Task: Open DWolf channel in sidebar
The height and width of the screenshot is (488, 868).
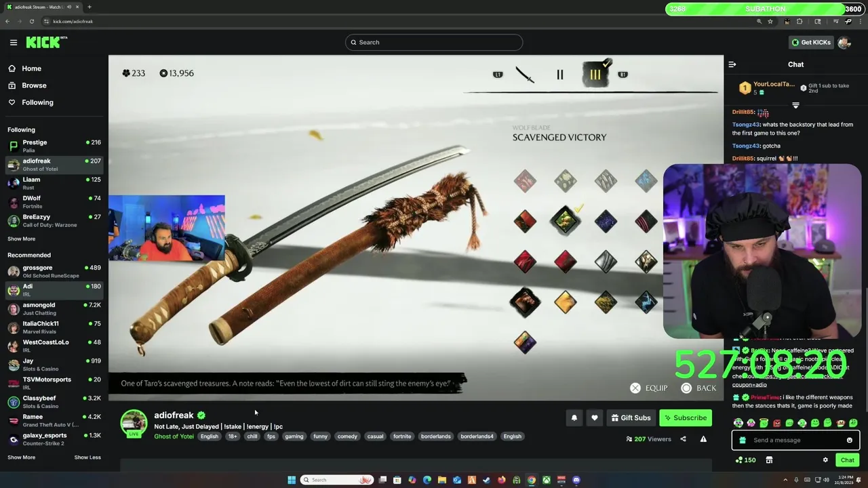Action: pos(54,202)
